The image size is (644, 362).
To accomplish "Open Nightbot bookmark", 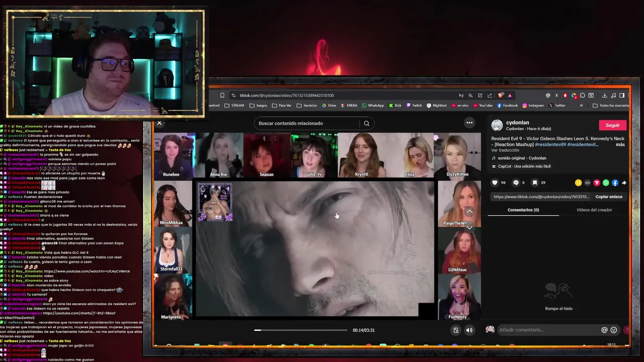I will pos(437,106).
